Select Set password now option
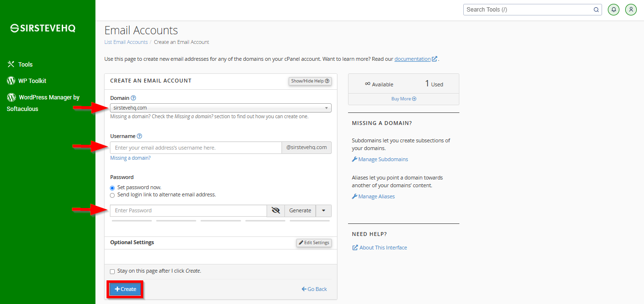644x304 pixels. pyautogui.click(x=112, y=188)
